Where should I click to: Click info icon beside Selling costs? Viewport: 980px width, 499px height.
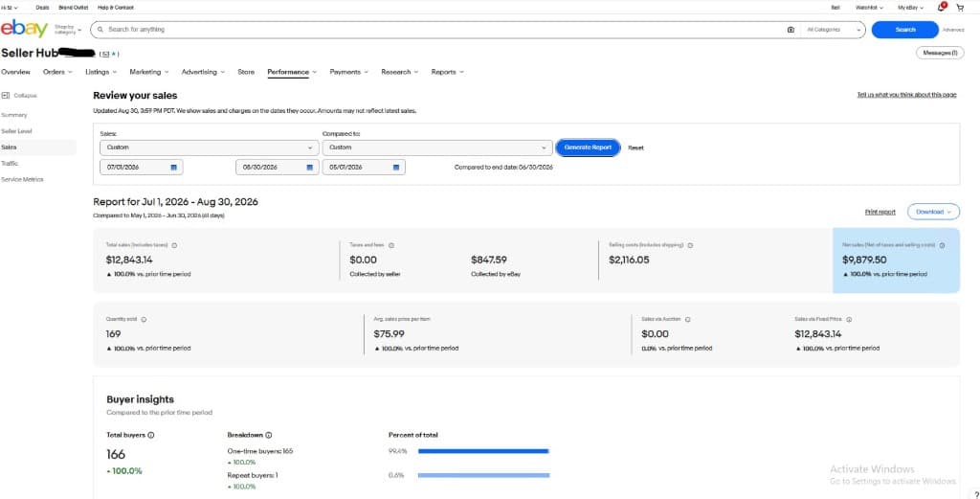(690, 246)
